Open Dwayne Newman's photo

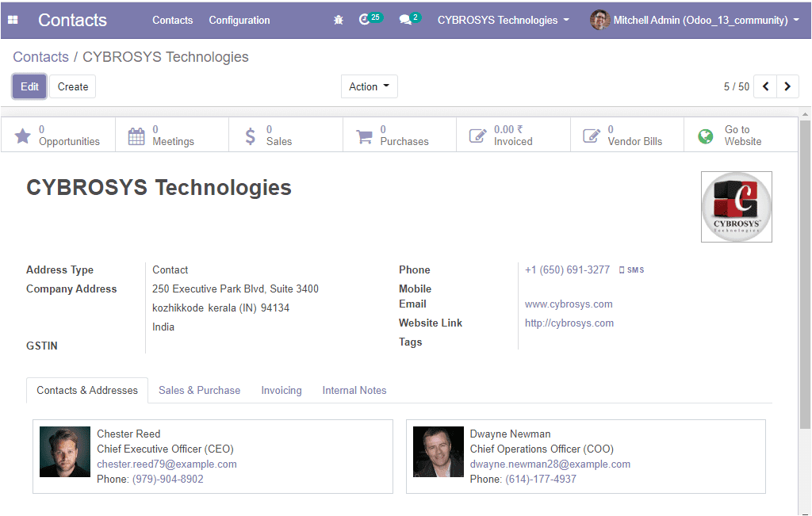(x=438, y=451)
